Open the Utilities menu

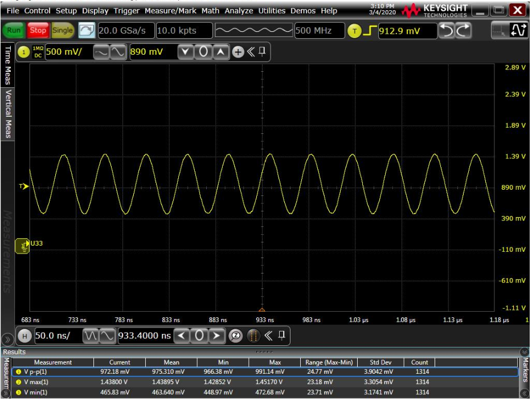(x=272, y=11)
